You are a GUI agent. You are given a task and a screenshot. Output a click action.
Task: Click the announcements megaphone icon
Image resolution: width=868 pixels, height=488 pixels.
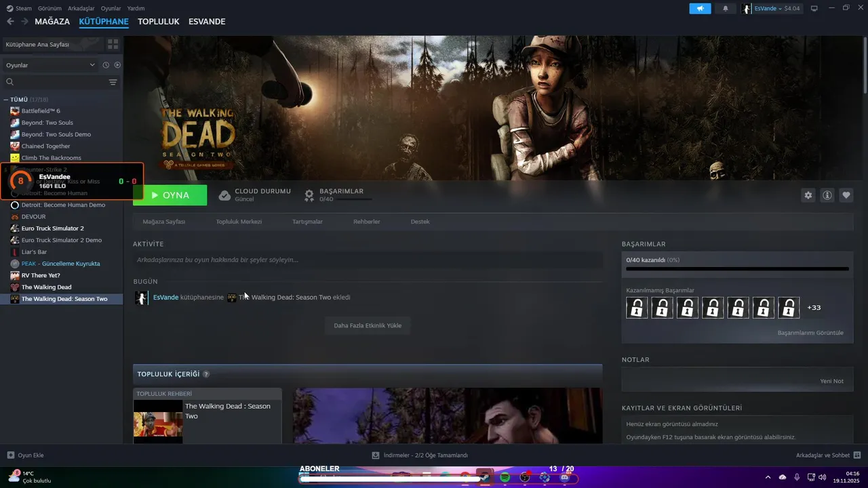(x=700, y=8)
